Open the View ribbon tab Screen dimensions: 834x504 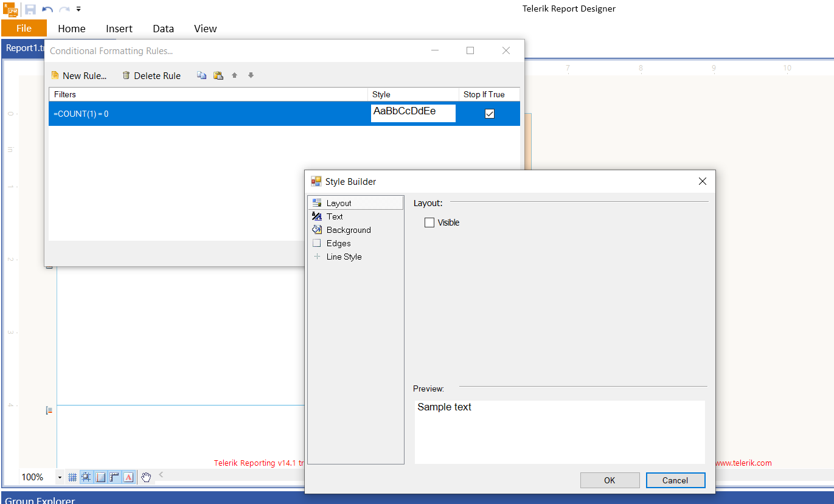206,29
